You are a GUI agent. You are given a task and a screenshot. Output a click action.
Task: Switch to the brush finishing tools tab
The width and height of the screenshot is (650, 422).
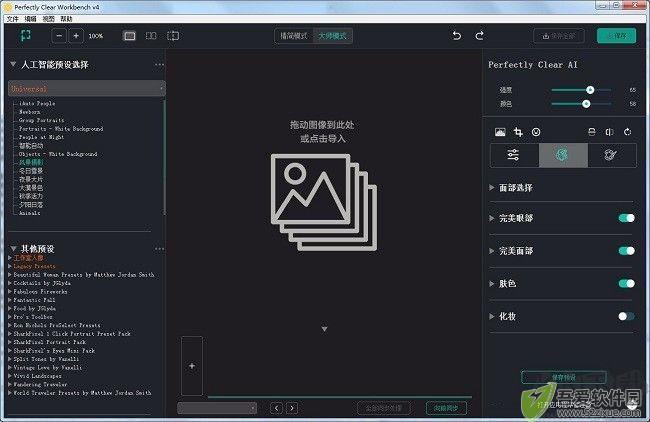pyautogui.click(x=611, y=155)
